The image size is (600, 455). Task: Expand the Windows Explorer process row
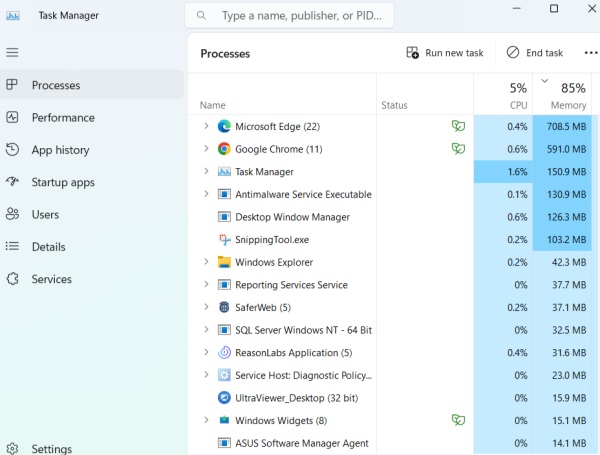click(206, 262)
